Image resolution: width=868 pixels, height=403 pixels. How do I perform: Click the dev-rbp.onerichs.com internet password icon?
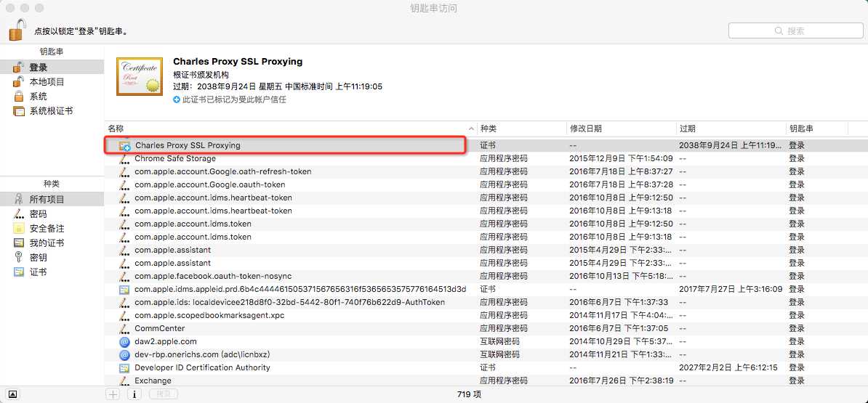pos(124,354)
